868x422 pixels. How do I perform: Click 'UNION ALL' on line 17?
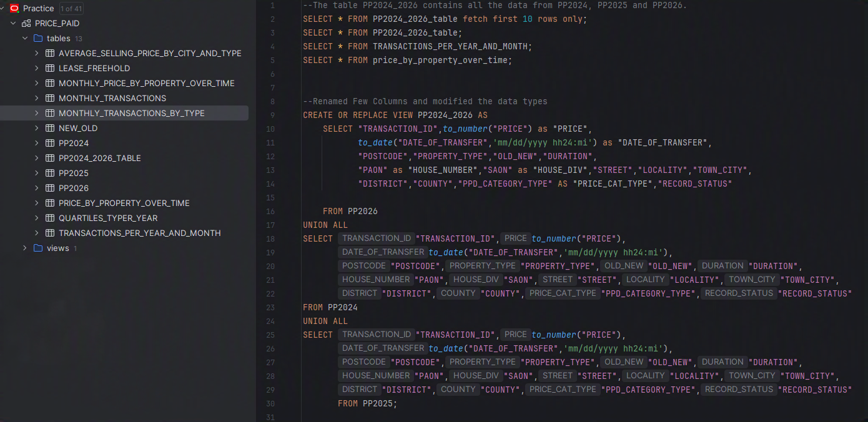325,225
